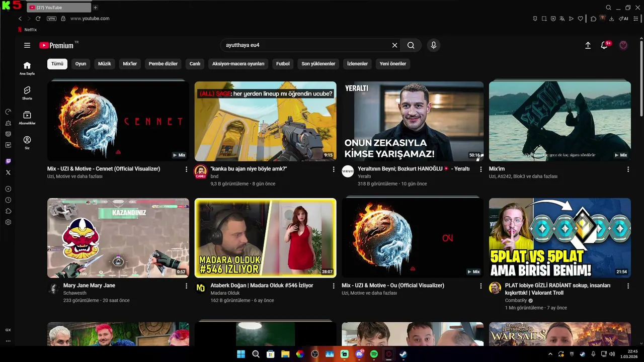This screenshot has height=362, width=644.
Task: Select the Mix'ler filter chip
Action: (x=130, y=64)
